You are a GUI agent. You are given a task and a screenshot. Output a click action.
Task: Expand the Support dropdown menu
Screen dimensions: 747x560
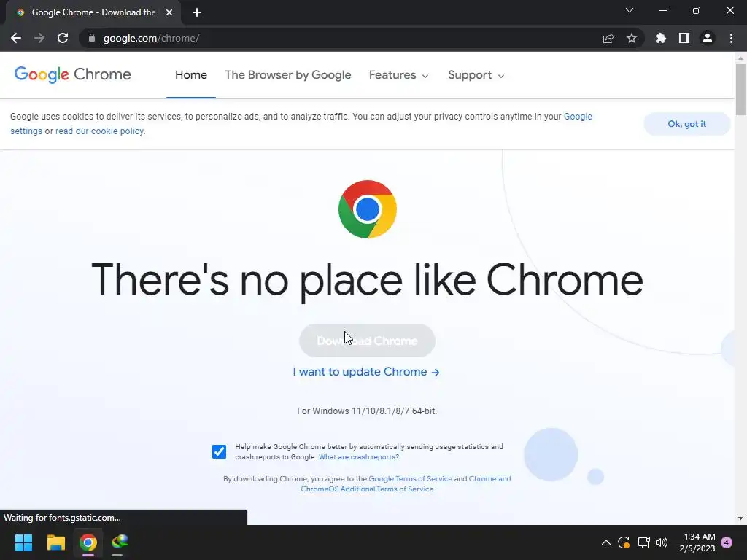(x=476, y=75)
